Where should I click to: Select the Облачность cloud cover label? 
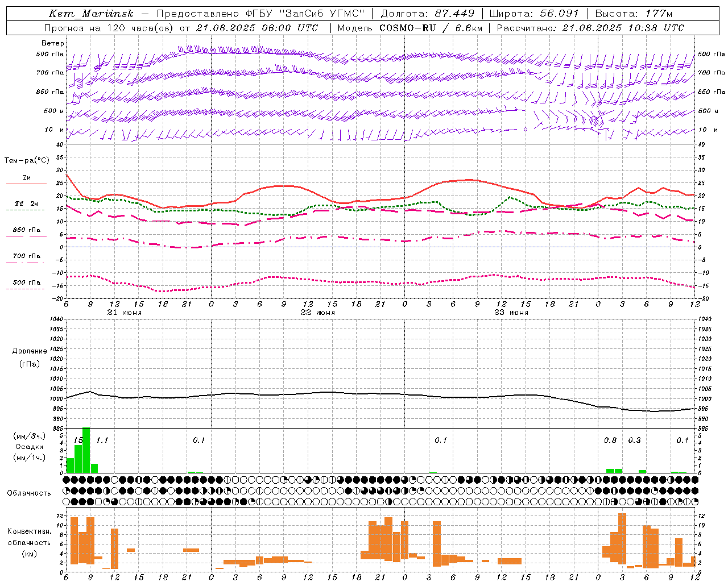pos(29,493)
